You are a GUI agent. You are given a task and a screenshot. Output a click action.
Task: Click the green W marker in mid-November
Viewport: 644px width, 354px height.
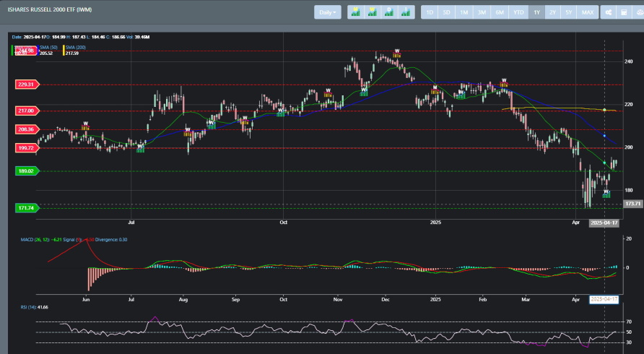363,92
